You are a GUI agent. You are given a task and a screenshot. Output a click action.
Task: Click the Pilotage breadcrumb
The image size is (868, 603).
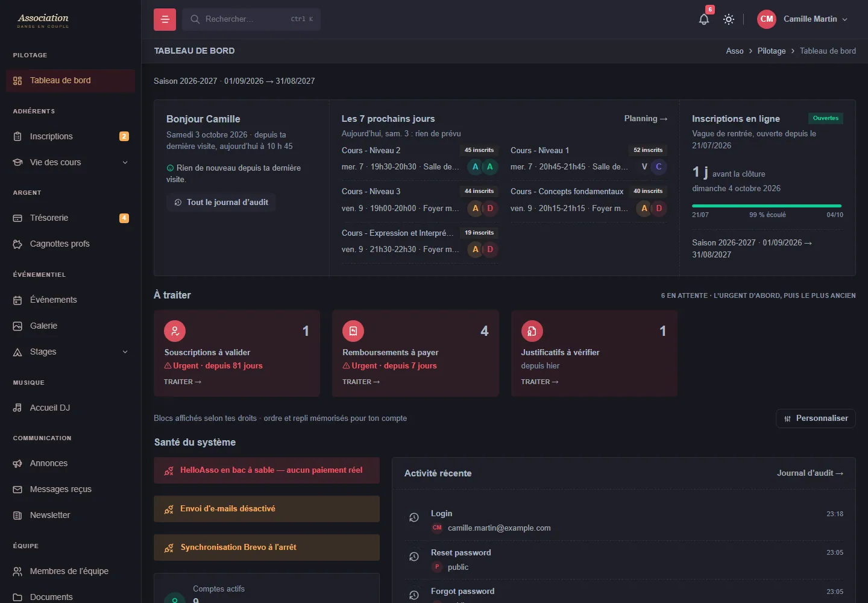coord(772,51)
